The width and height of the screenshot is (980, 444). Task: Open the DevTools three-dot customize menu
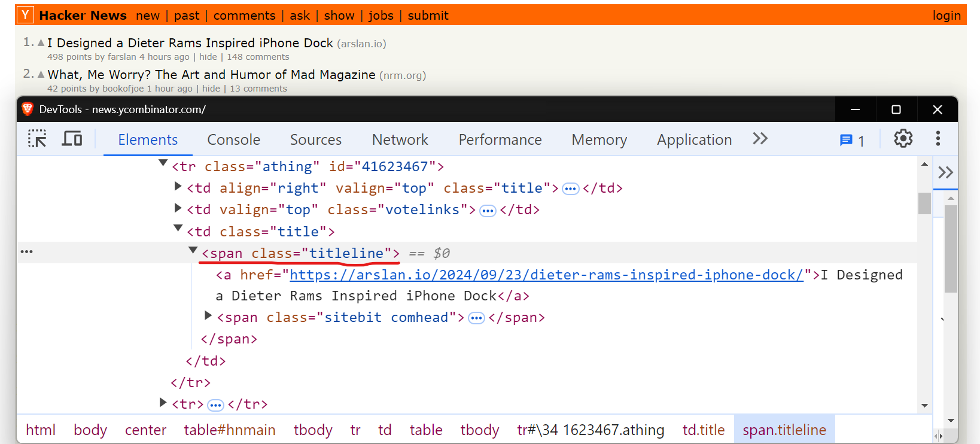click(x=938, y=139)
